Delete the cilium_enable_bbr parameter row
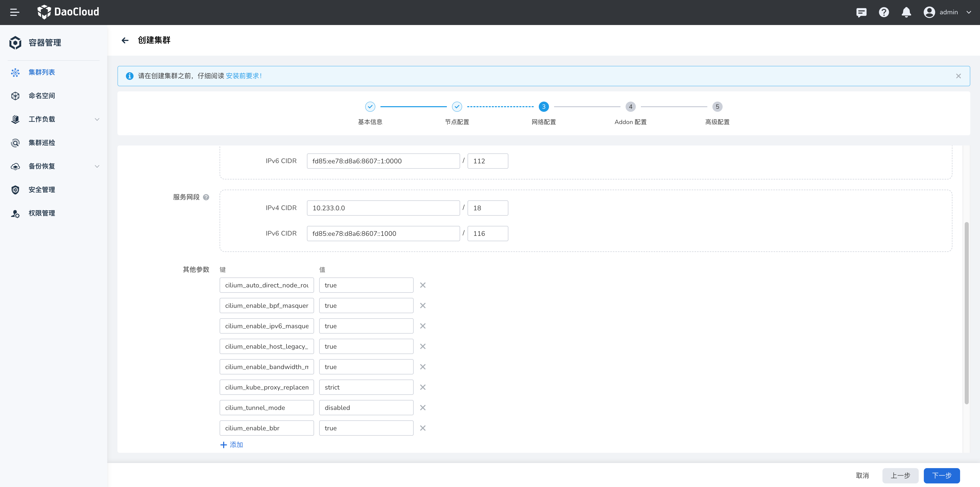The image size is (980, 487). (x=423, y=428)
